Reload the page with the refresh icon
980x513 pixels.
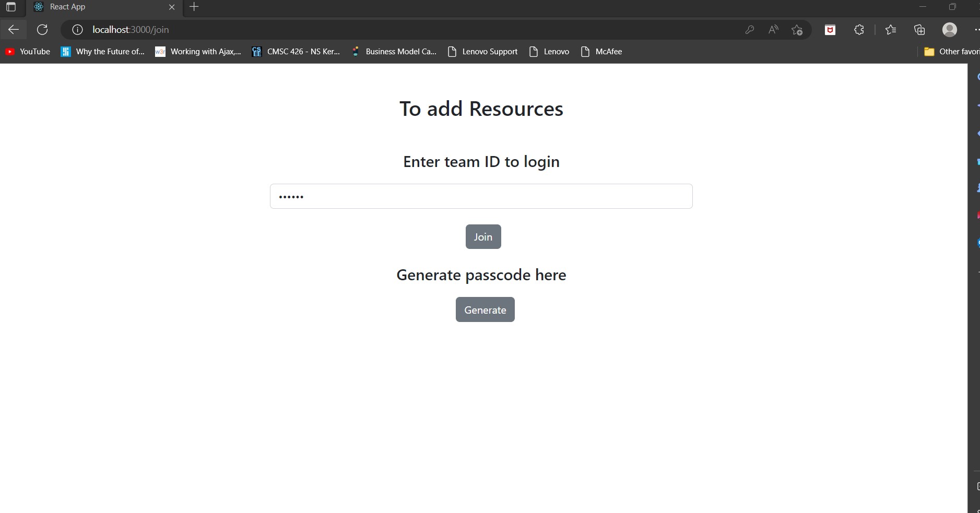[42, 29]
